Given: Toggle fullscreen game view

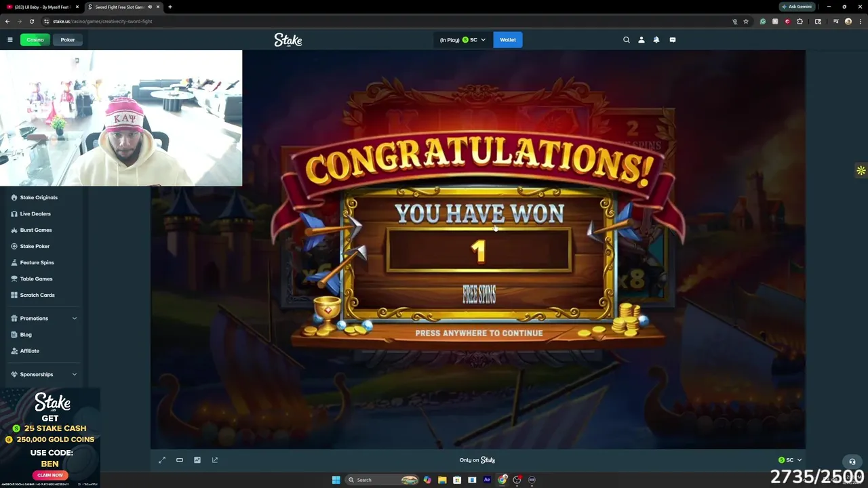Looking at the screenshot, I should (162, 460).
